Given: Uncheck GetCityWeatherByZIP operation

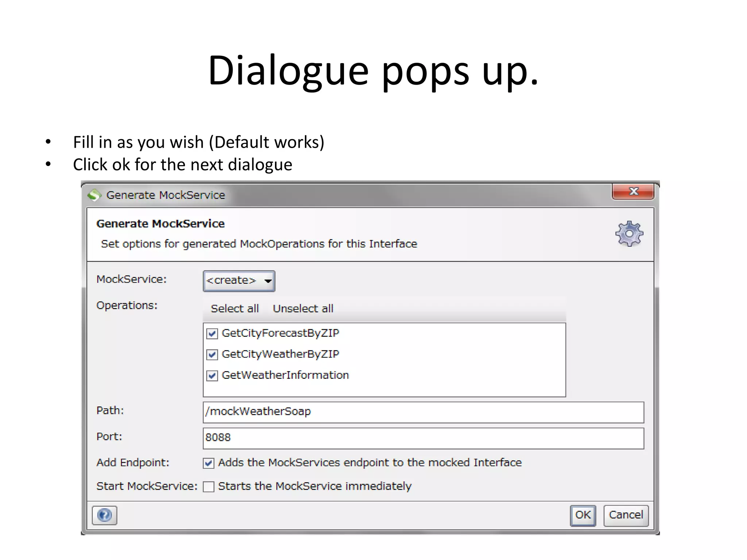Looking at the screenshot, I should (x=212, y=354).
